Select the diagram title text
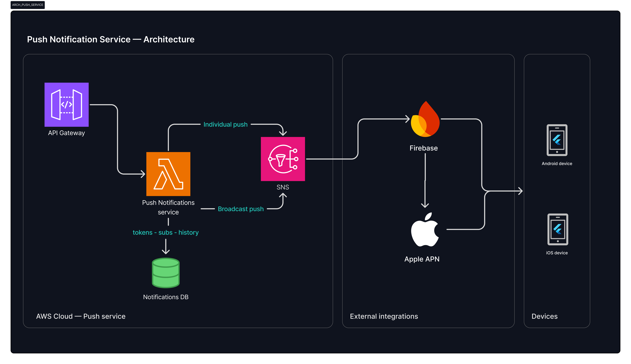Screen dimensions: 631x364 pyautogui.click(x=111, y=39)
